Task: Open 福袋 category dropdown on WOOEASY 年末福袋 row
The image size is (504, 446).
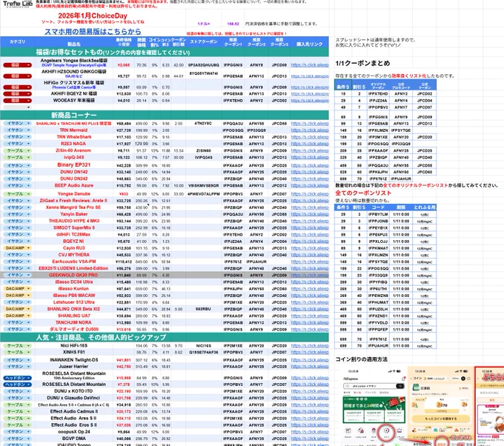Action: click(17, 101)
